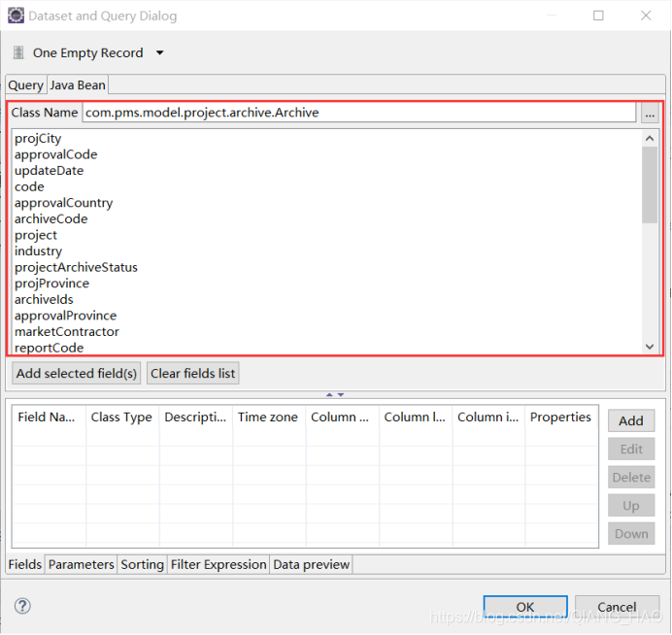The height and width of the screenshot is (635, 672).
Task: Click the Class Name input field
Action: click(x=358, y=113)
